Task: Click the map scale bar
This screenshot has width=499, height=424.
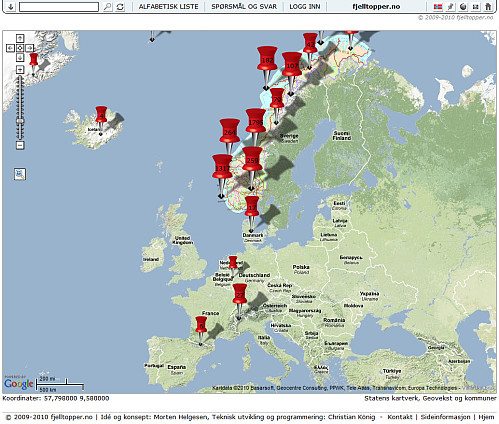Action: (61, 384)
